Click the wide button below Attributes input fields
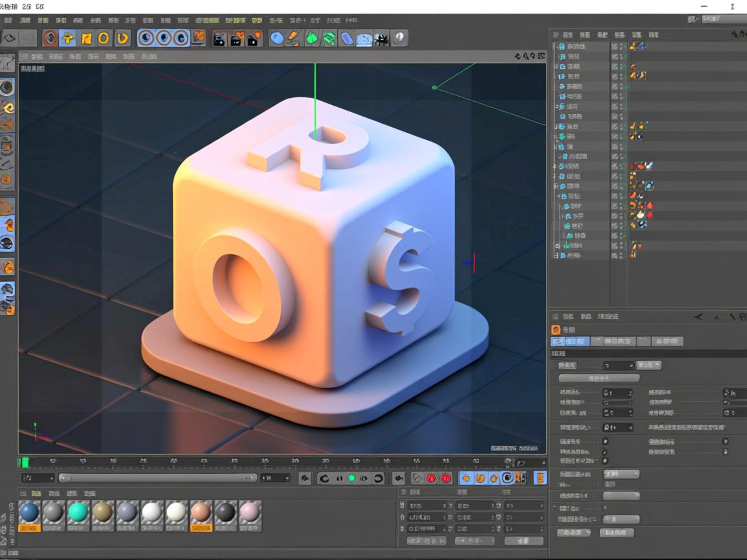The width and height of the screenshot is (747, 560). coord(599,378)
